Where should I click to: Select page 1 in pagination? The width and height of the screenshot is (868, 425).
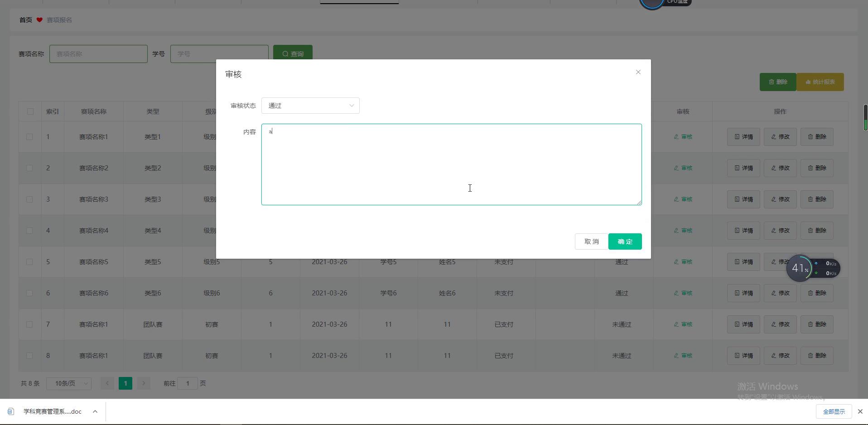(125, 383)
